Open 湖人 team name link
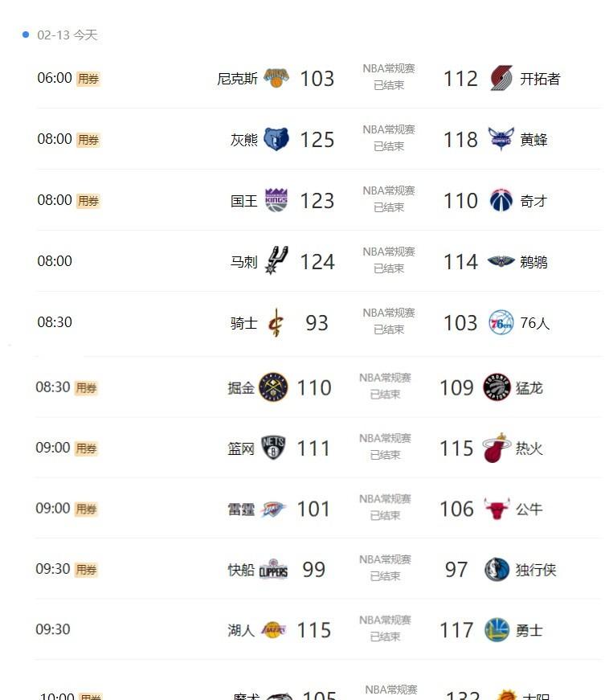609x700 pixels. coord(241,630)
